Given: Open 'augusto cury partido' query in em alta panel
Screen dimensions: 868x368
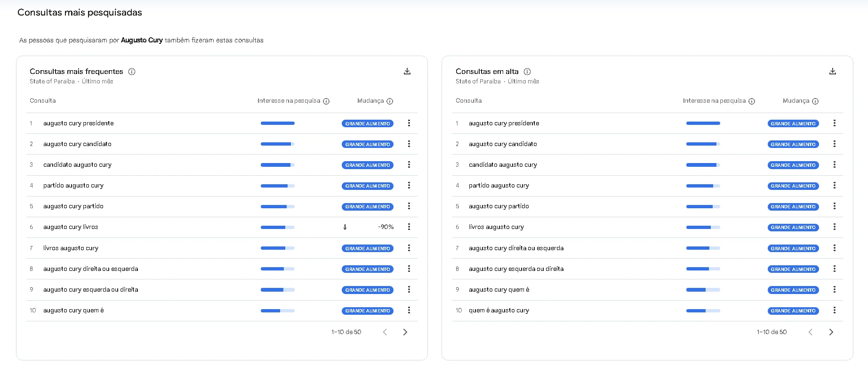Looking at the screenshot, I should pyautogui.click(x=499, y=206).
